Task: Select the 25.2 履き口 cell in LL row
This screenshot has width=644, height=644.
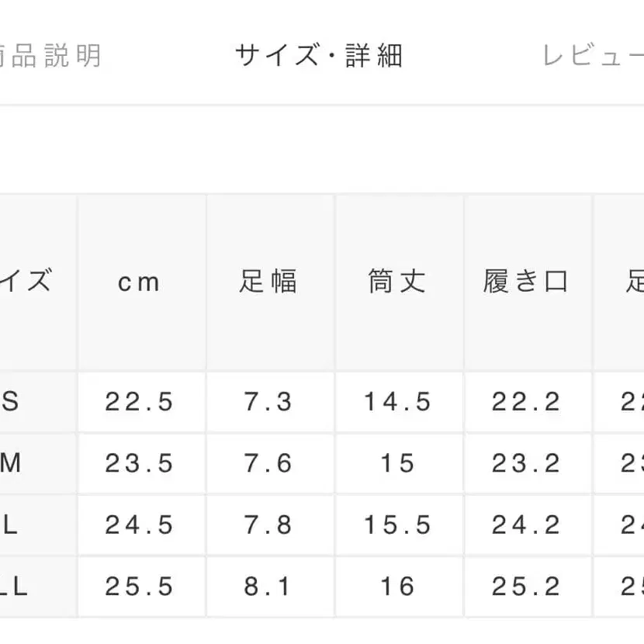Action: [x=526, y=587]
